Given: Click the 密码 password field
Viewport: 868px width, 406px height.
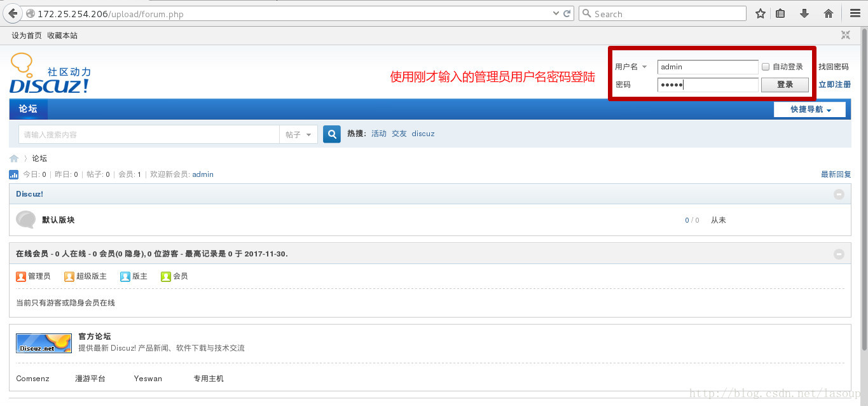Looking at the screenshot, I should 708,85.
